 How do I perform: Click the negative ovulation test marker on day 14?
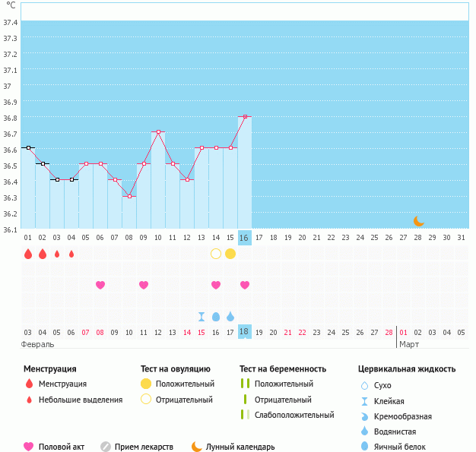pos(216,253)
